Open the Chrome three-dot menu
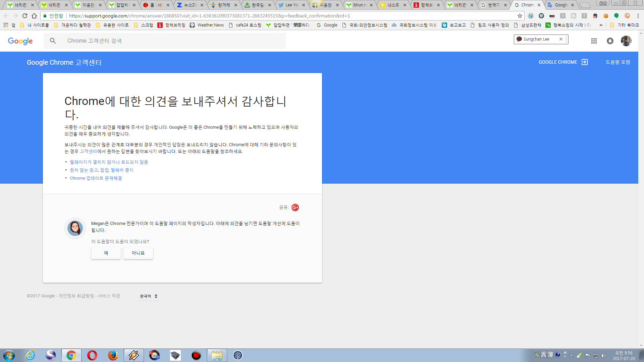 (x=638, y=16)
